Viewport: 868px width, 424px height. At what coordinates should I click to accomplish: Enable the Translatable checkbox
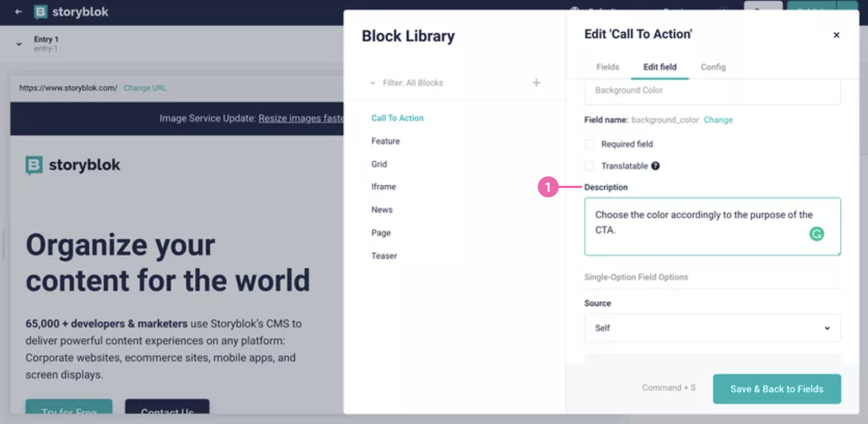589,166
